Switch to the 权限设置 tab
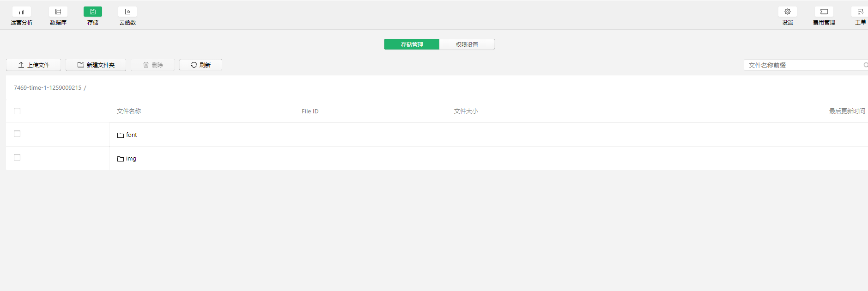Image resolution: width=868 pixels, height=291 pixels. coord(467,44)
